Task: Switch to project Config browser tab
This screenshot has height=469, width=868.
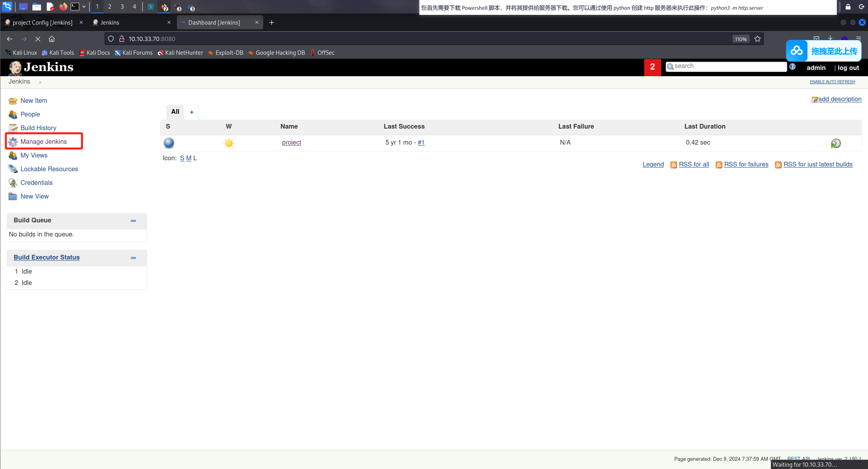Action: point(42,23)
